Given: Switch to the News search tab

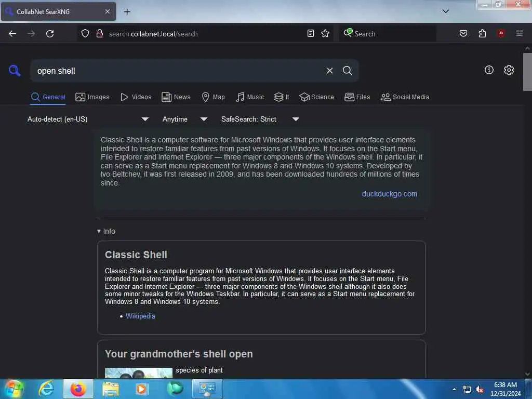Looking at the screenshot, I should click(176, 97).
